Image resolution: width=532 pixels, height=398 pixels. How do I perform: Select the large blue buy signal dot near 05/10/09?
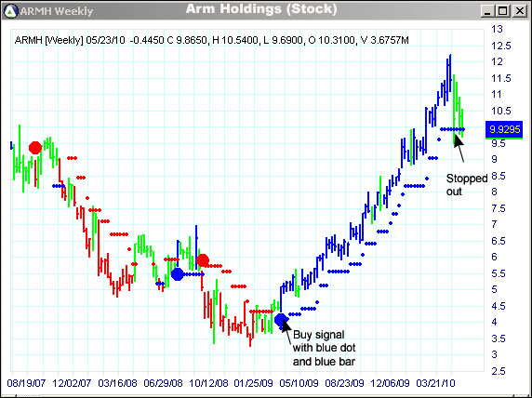pos(281,319)
